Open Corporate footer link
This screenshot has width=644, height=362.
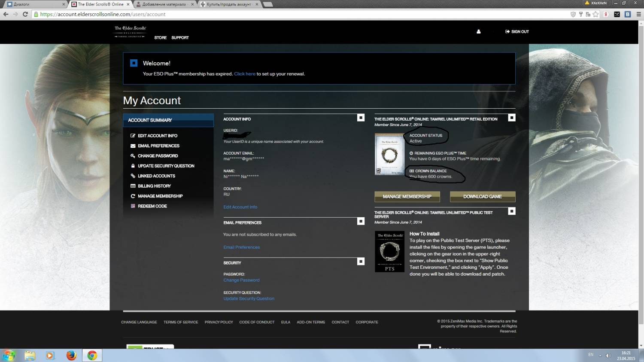pyautogui.click(x=367, y=322)
